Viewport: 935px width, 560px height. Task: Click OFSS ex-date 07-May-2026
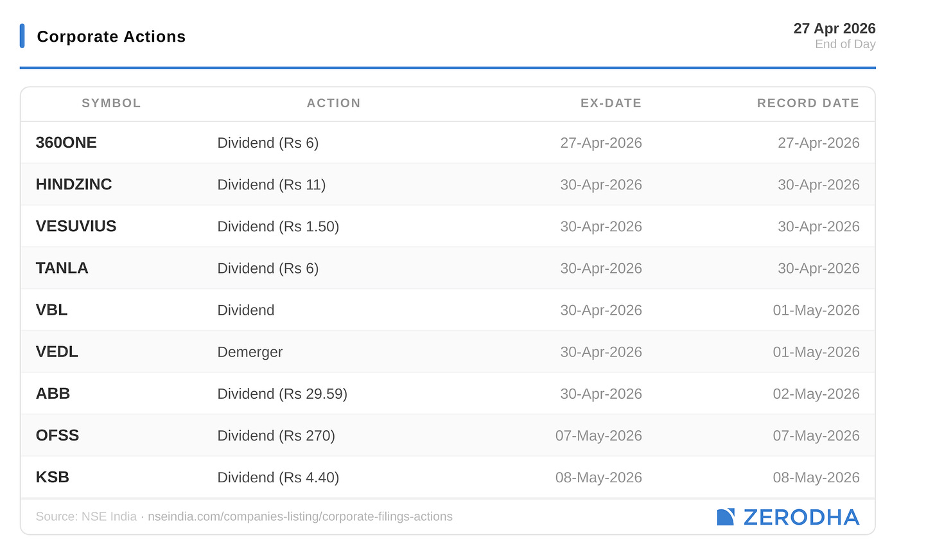pyautogui.click(x=599, y=435)
